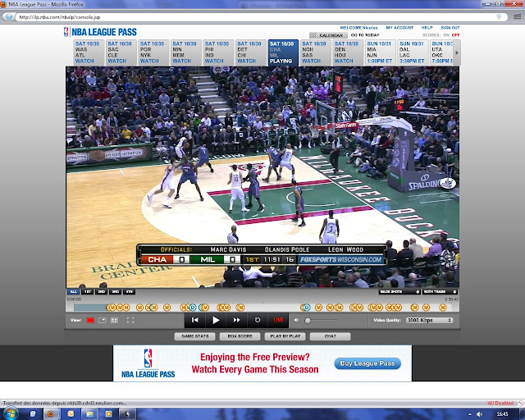The width and height of the screenshot is (525, 420).
Task: Watch the NOH vs SAS game
Action: [x=315, y=52]
